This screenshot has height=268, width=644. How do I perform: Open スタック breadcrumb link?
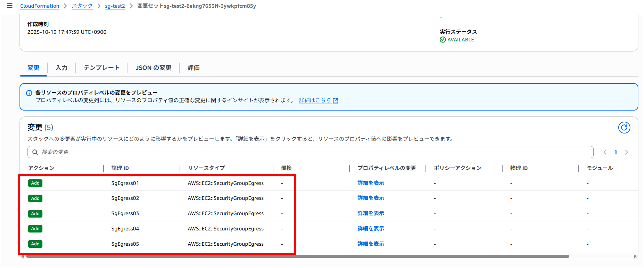click(x=82, y=6)
